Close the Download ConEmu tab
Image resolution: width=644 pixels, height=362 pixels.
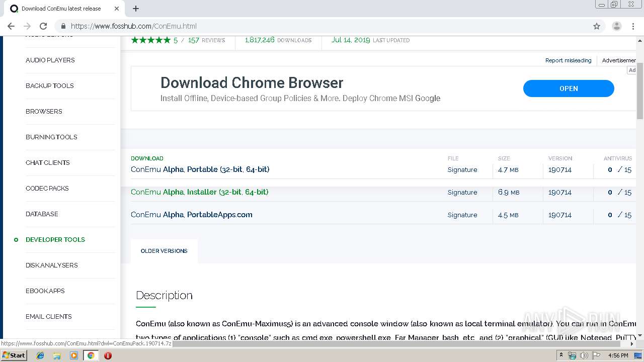tap(117, 9)
